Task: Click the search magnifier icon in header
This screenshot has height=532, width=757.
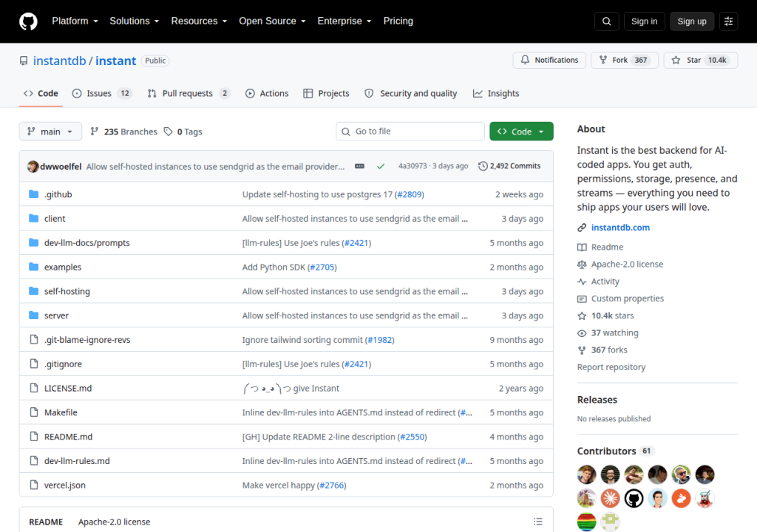Action: click(607, 21)
